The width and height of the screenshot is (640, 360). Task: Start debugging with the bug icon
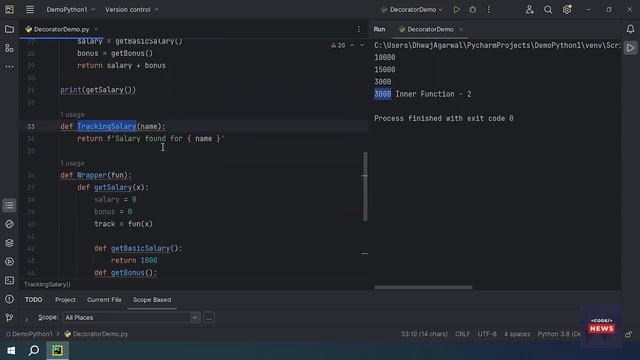(x=473, y=9)
